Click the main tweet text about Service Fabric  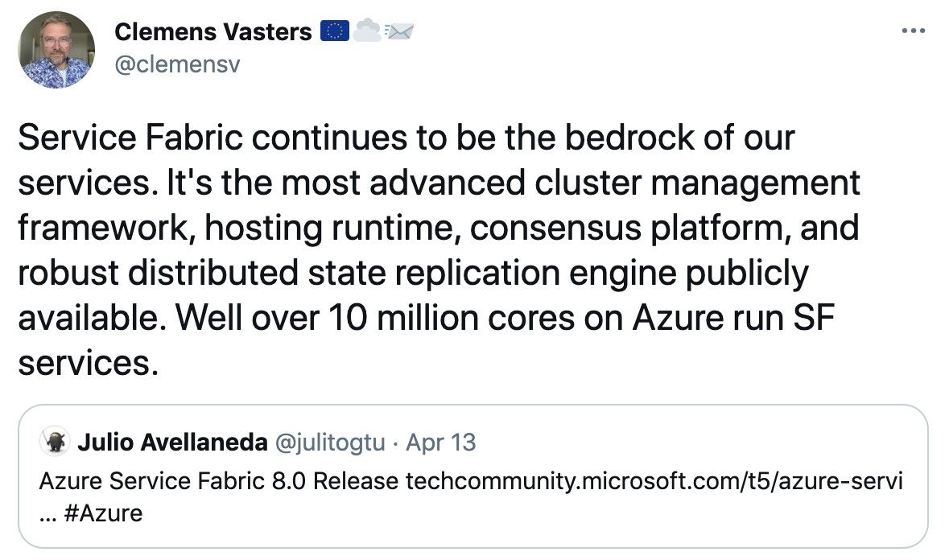pyautogui.click(x=439, y=250)
